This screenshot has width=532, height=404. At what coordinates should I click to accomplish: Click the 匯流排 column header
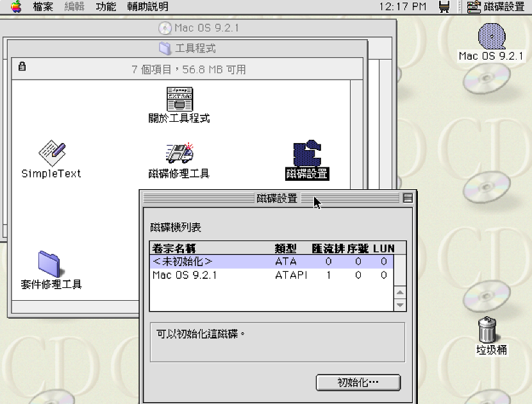[328, 249]
